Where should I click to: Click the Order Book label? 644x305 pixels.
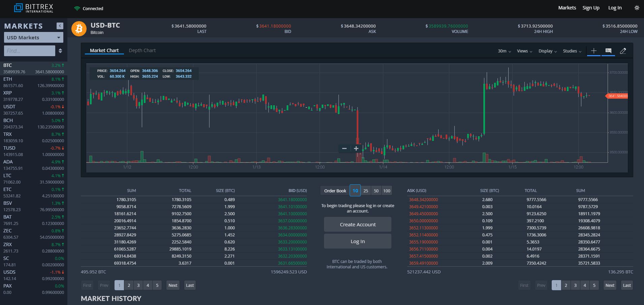click(335, 191)
